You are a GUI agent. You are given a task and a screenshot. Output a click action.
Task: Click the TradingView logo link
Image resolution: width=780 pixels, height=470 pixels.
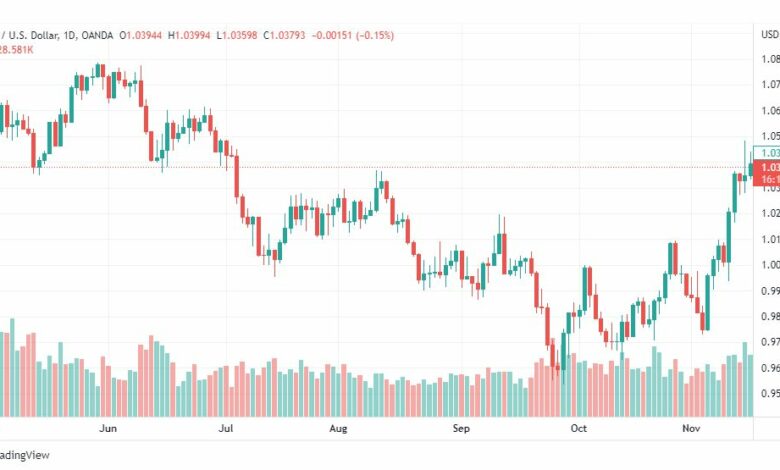click(24, 455)
